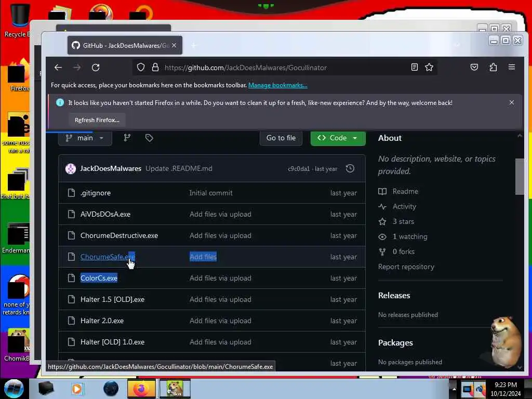The image size is (532, 399).
Task: Open ColorCs.exe file
Action: point(99,278)
